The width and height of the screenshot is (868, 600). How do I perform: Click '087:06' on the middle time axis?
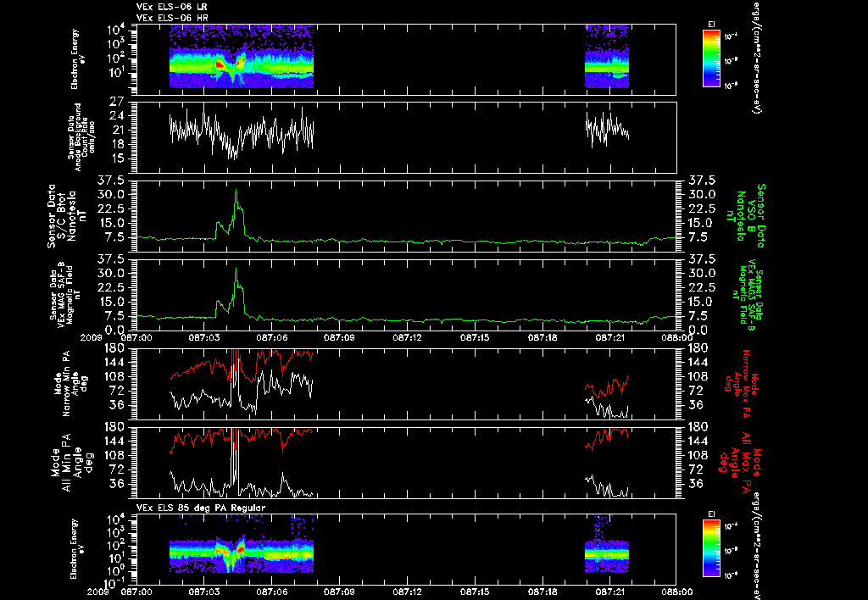272,337
